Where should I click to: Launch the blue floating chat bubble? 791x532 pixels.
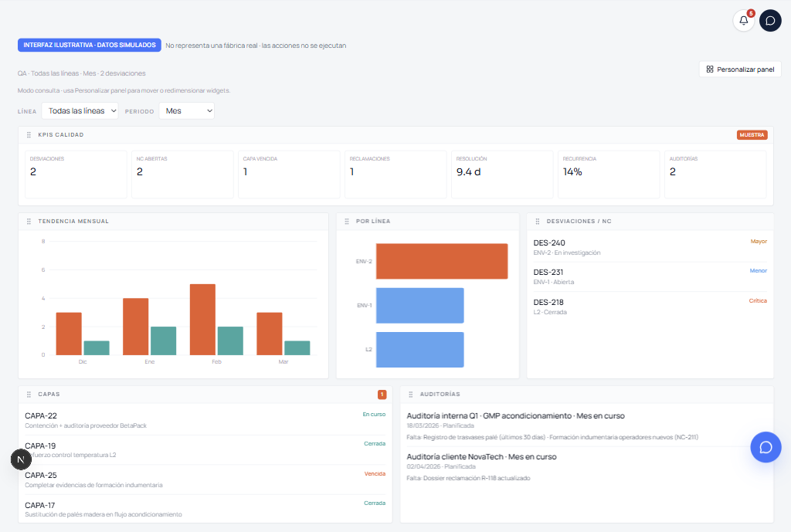pyautogui.click(x=766, y=447)
